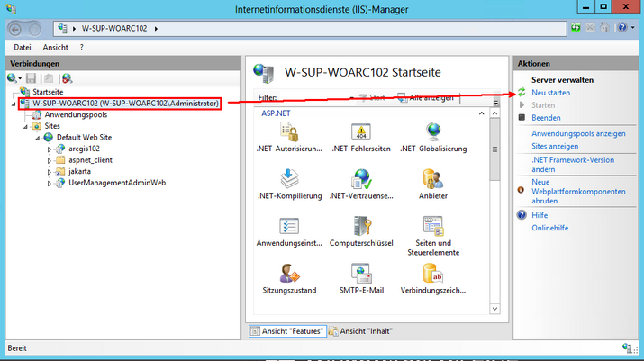The height and width of the screenshot is (361, 644).
Task: Open the .NET-Autorisierung feature icon
Action: click(289, 132)
